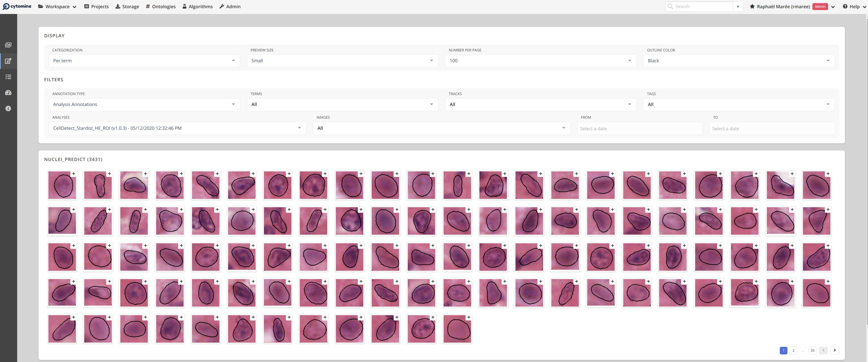
Task: Open the Ontologies menu item
Action: click(161, 6)
